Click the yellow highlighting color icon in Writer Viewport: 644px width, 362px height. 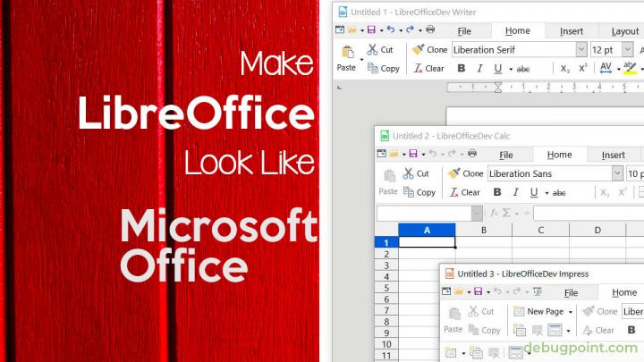coord(630,68)
